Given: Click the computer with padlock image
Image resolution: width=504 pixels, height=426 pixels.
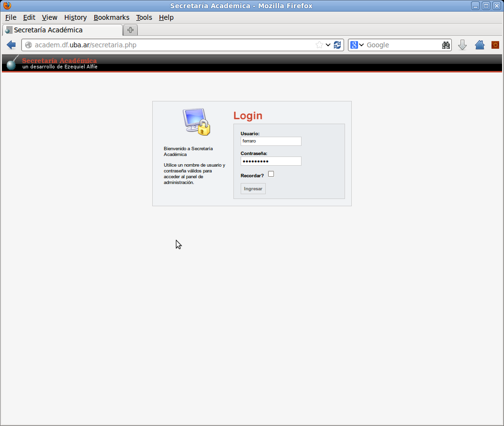Looking at the screenshot, I should pos(196,122).
